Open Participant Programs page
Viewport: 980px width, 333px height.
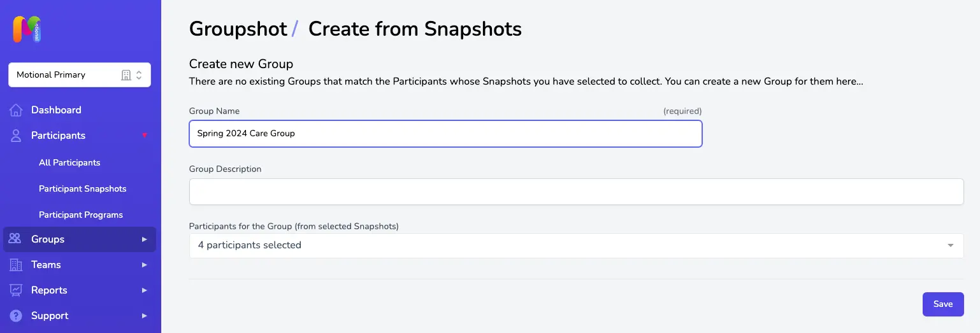point(81,215)
